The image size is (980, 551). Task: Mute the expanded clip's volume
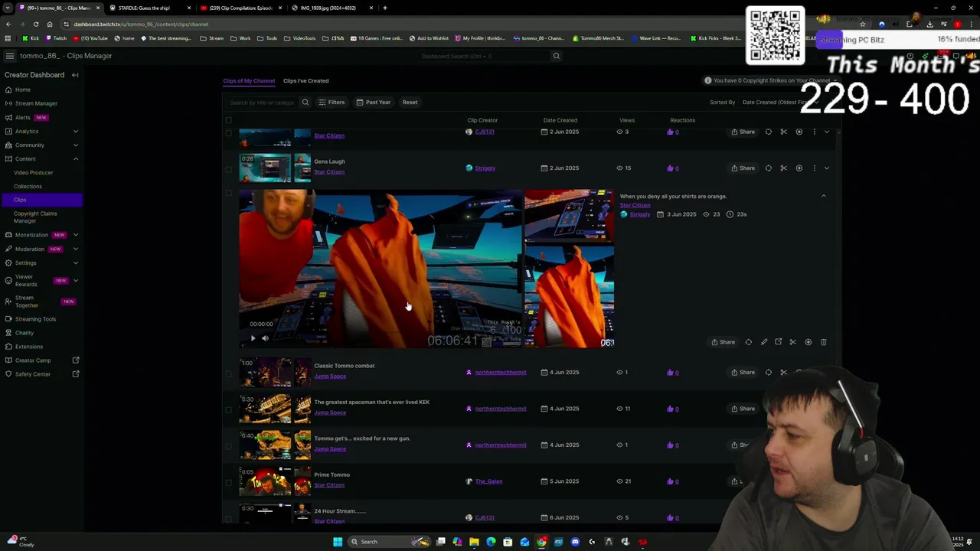click(x=265, y=338)
